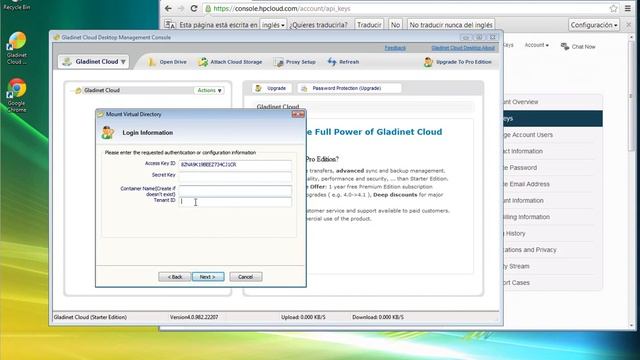Click the Chat Now icon
The height and width of the screenshot is (360, 640).
tap(565, 47)
